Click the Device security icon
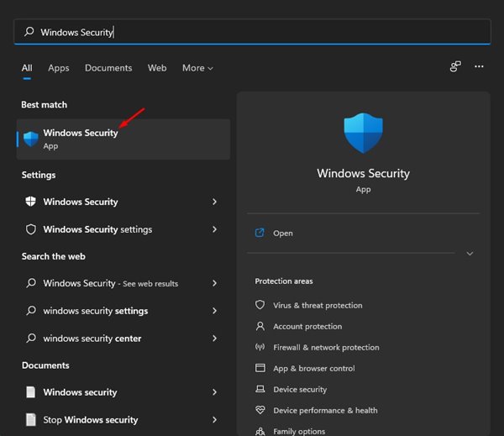504x436 pixels. pyautogui.click(x=260, y=390)
